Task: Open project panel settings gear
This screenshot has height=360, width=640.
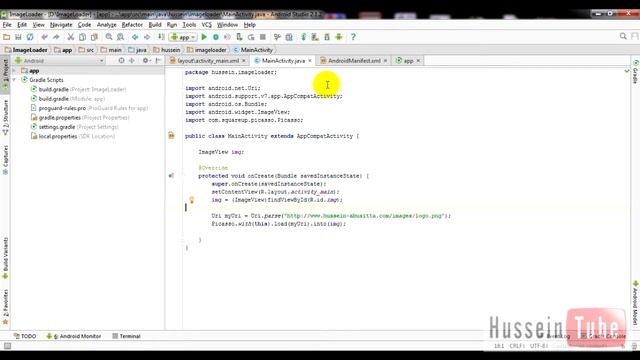Action: click(x=146, y=60)
